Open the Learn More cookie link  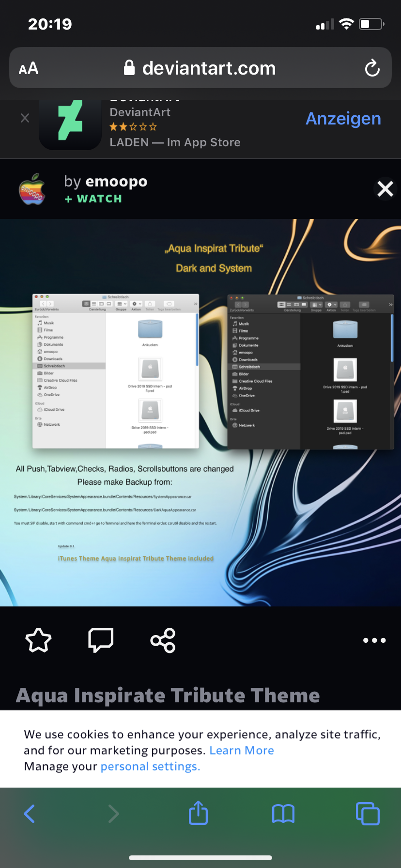(242, 750)
